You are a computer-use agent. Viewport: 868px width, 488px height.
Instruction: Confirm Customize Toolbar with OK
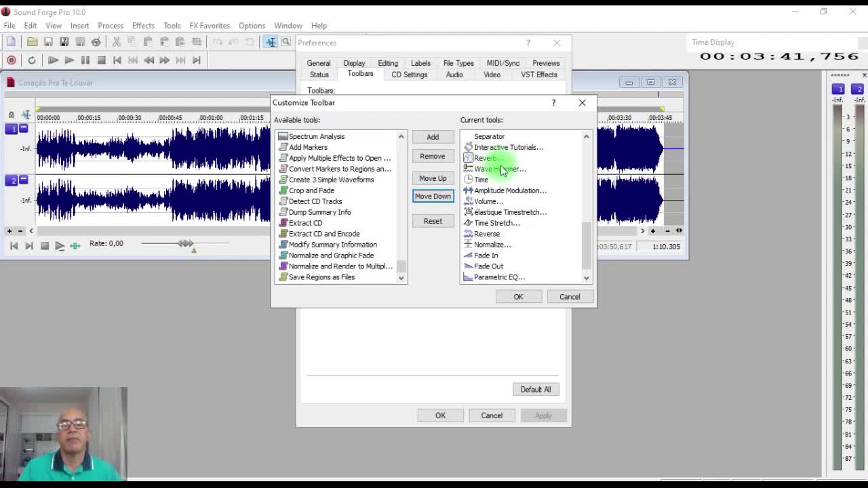point(518,297)
